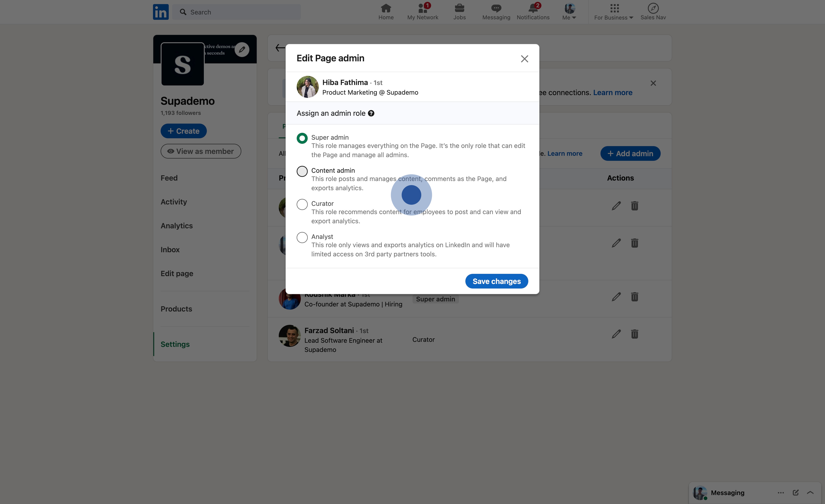Click the trash delete icon for Farzad Soltani
Screen dimensions: 825x504
coord(634,334)
